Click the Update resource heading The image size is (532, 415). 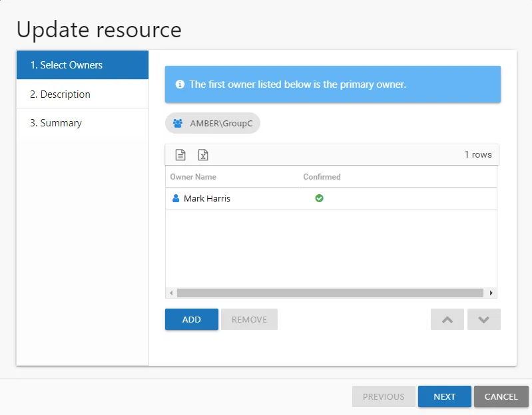tap(99, 30)
